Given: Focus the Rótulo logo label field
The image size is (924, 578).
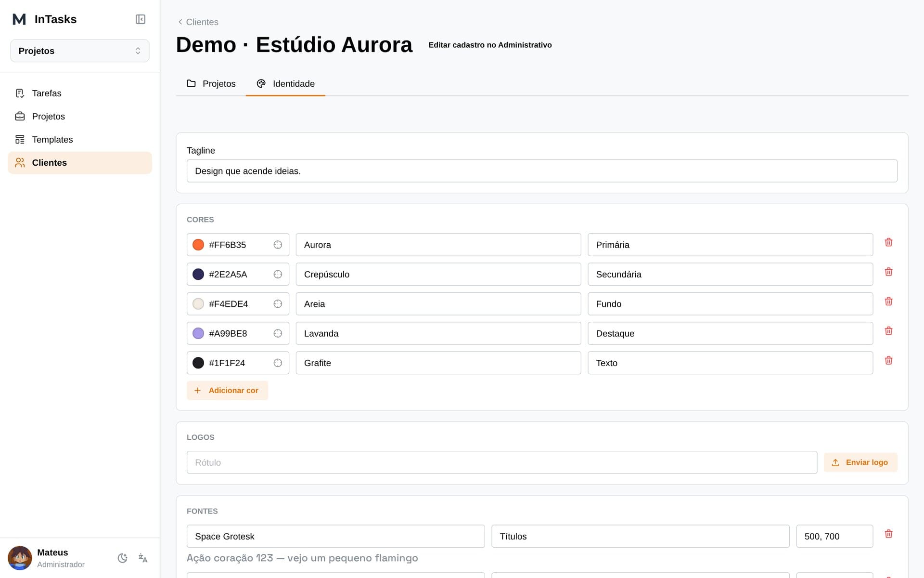Looking at the screenshot, I should (x=502, y=462).
